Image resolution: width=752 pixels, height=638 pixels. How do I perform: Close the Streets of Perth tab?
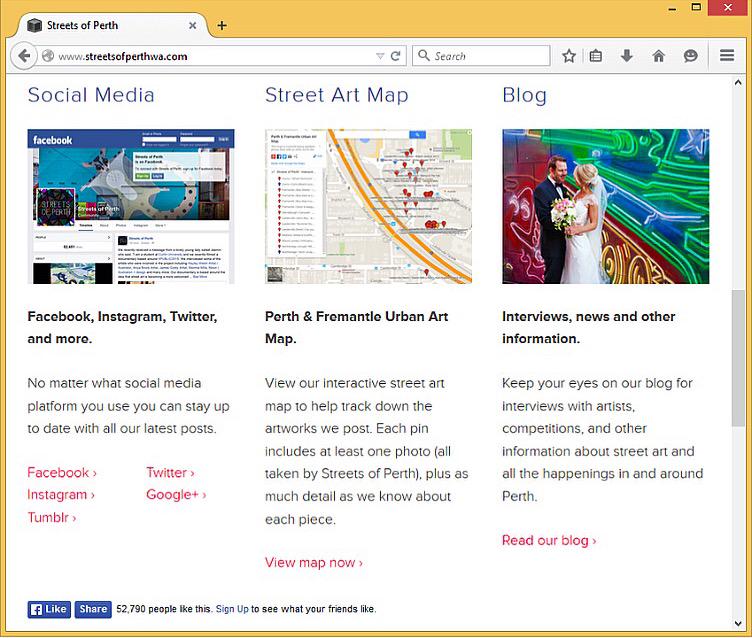(x=192, y=25)
